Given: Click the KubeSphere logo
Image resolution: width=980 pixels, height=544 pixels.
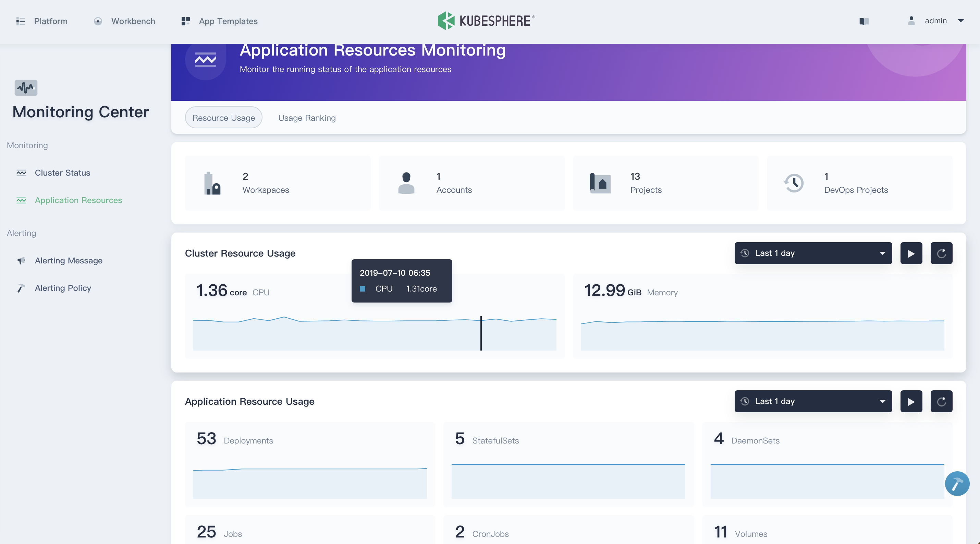Looking at the screenshot, I should pos(486,21).
